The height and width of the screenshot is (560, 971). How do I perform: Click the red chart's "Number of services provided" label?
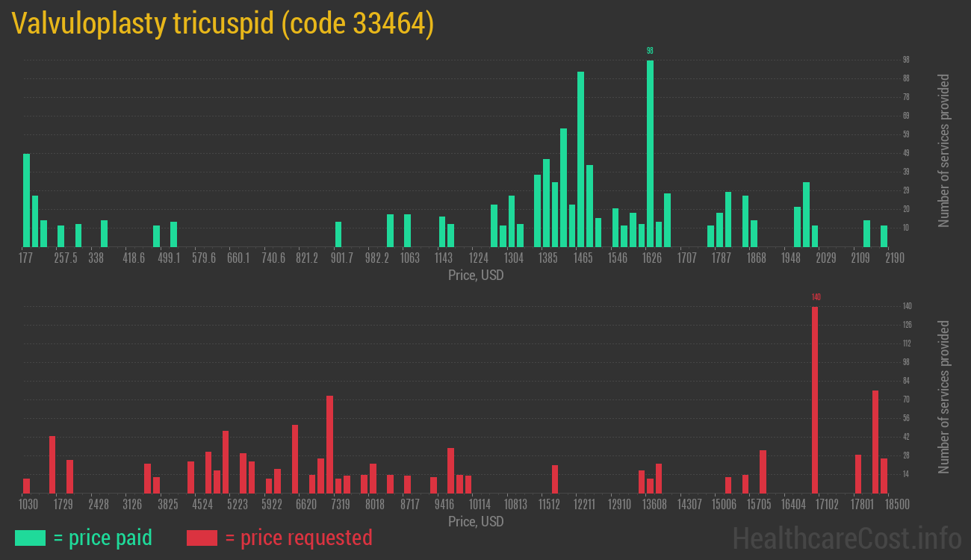coord(944,397)
